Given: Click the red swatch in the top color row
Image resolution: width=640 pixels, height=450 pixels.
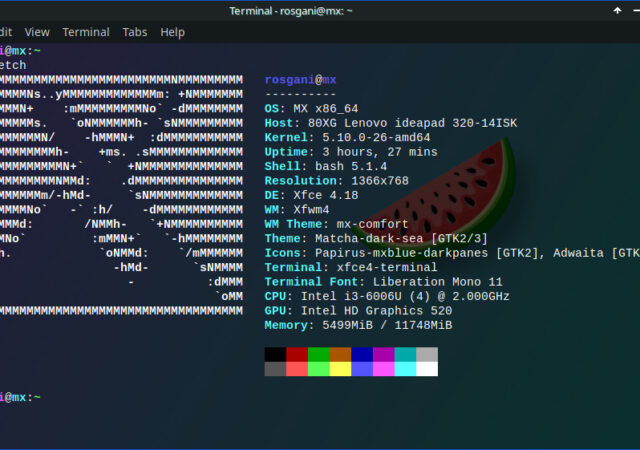Looking at the screenshot, I should tap(297, 355).
